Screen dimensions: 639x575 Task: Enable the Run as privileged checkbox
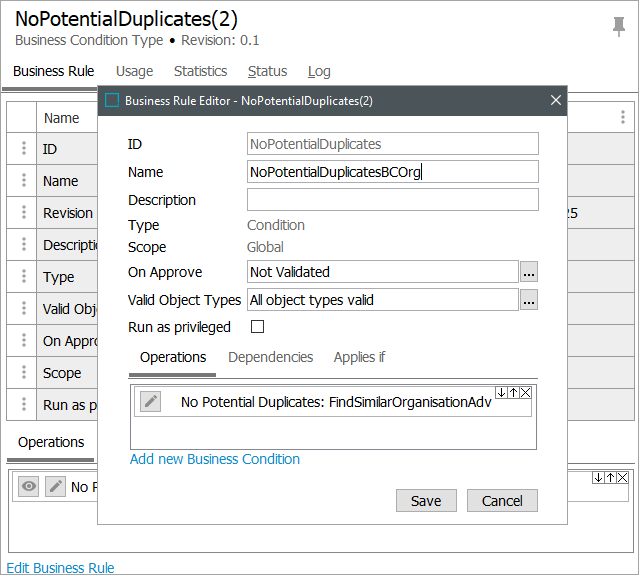257,327
